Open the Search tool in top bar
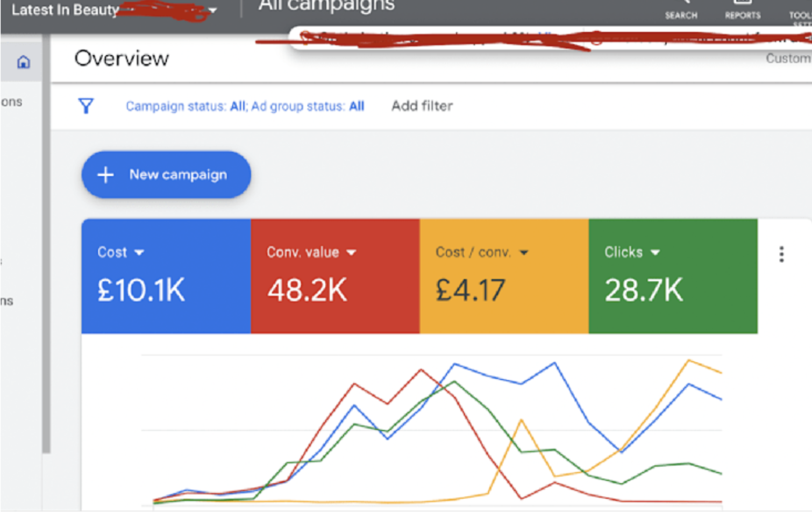 point(681,10)
